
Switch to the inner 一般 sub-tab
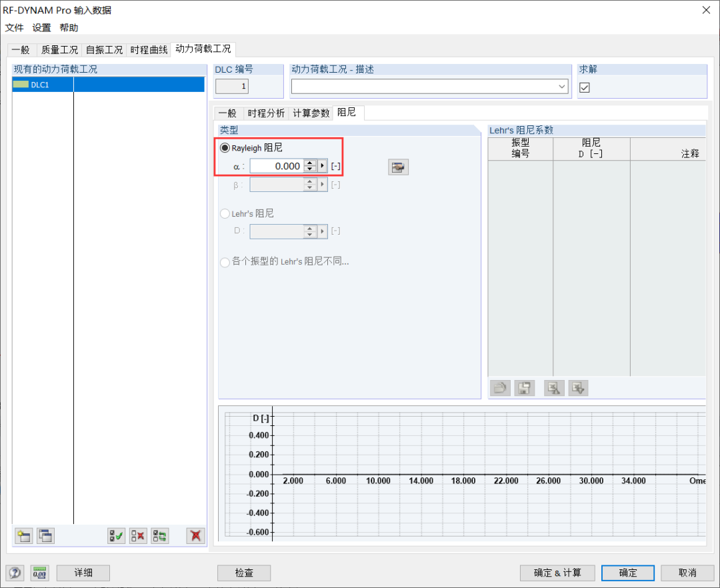pyautogui.click(x=227, y=113)
